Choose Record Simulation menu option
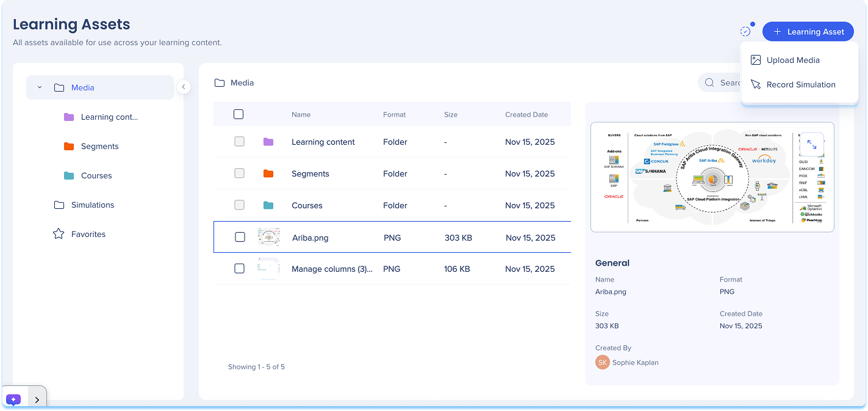Image resolution: width=868 pixels, height=411 pixels. 800,84
